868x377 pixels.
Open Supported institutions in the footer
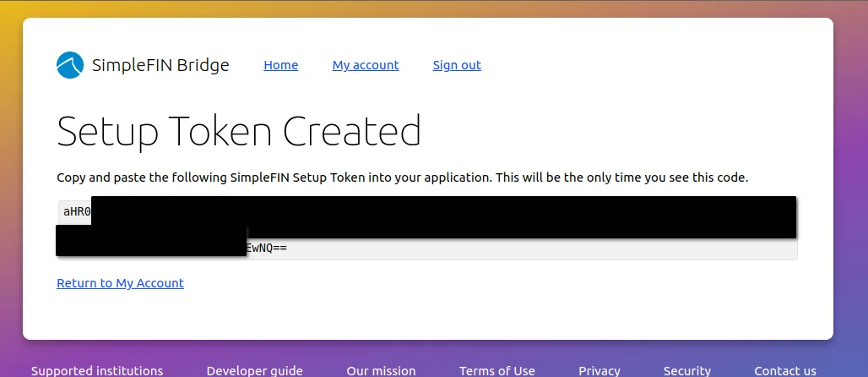pos(97,370)
